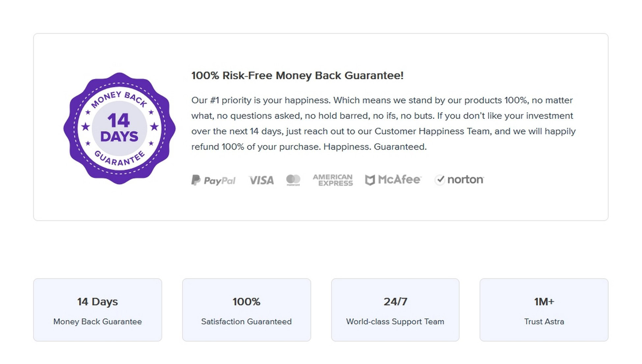Click the American Express logo
642x364 pixels.
(x=333, y=180)
